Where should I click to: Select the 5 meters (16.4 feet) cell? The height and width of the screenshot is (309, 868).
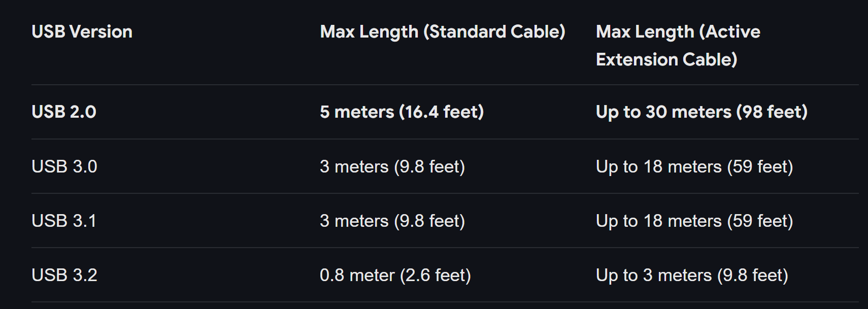coord(402,112)
